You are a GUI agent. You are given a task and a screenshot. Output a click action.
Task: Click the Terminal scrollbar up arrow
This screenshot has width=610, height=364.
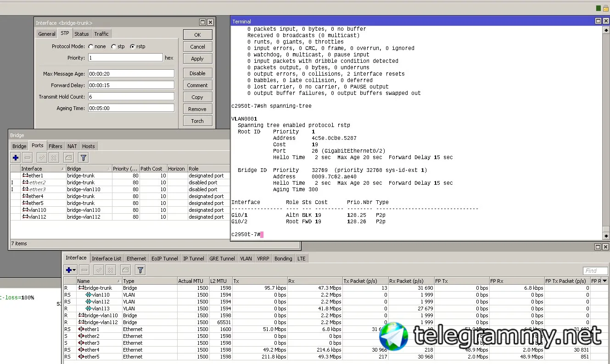(606, 29)
